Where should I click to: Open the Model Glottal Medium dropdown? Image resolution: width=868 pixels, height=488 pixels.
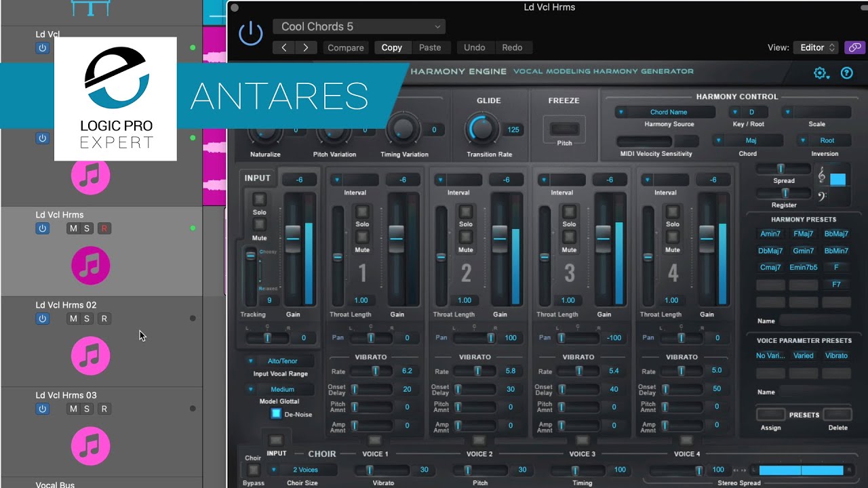tap(280, 389)
